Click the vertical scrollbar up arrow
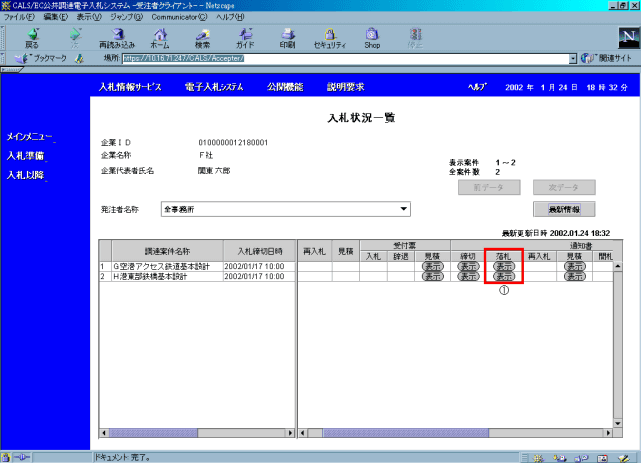 [618, 266]
